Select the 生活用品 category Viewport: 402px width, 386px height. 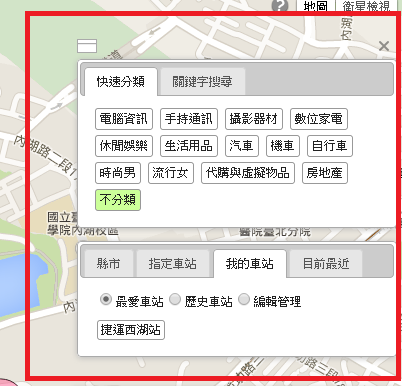[189, 146]
